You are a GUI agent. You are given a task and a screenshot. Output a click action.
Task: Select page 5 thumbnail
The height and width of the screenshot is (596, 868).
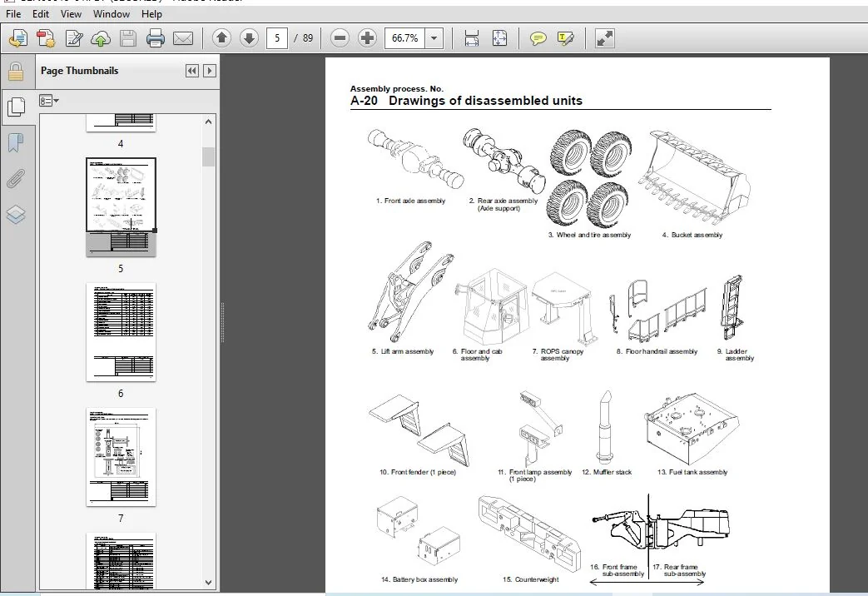coord(121,207)
